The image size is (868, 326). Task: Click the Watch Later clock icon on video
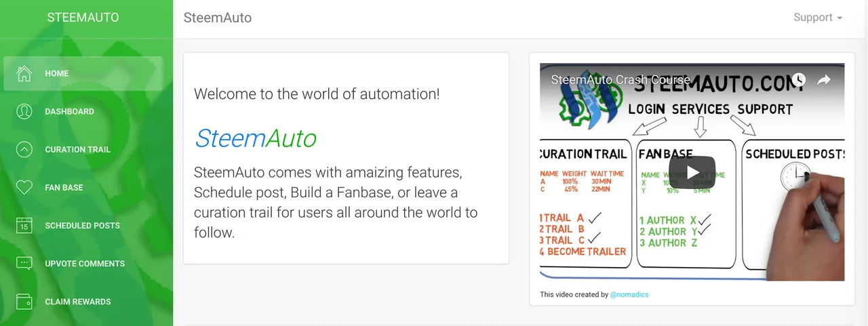tap(799, 80)
